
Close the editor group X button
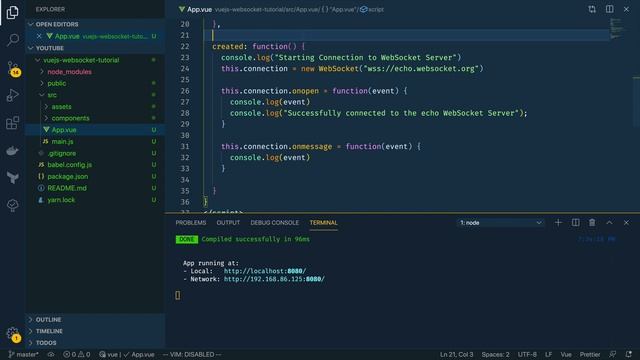(x=626, y=9)
